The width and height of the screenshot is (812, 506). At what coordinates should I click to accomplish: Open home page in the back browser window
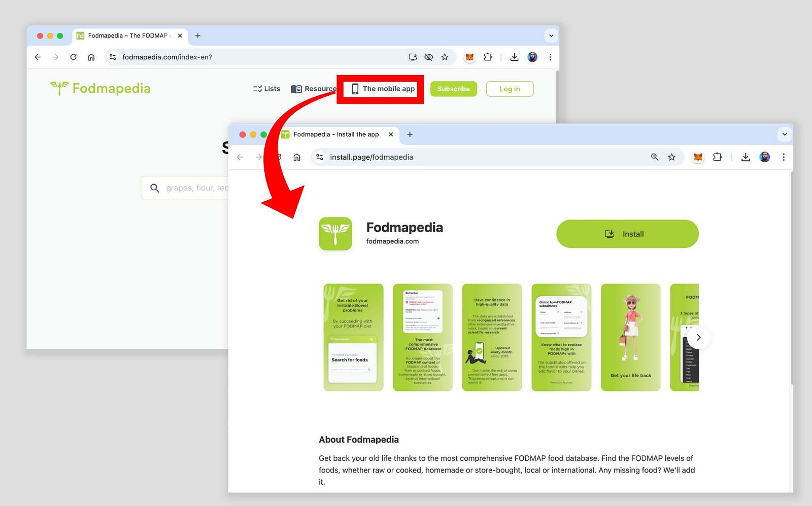(x=91, y=57)
